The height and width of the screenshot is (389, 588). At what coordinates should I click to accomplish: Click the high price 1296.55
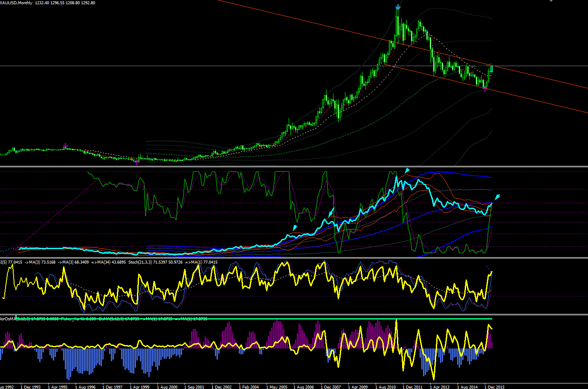pos(57,3)
